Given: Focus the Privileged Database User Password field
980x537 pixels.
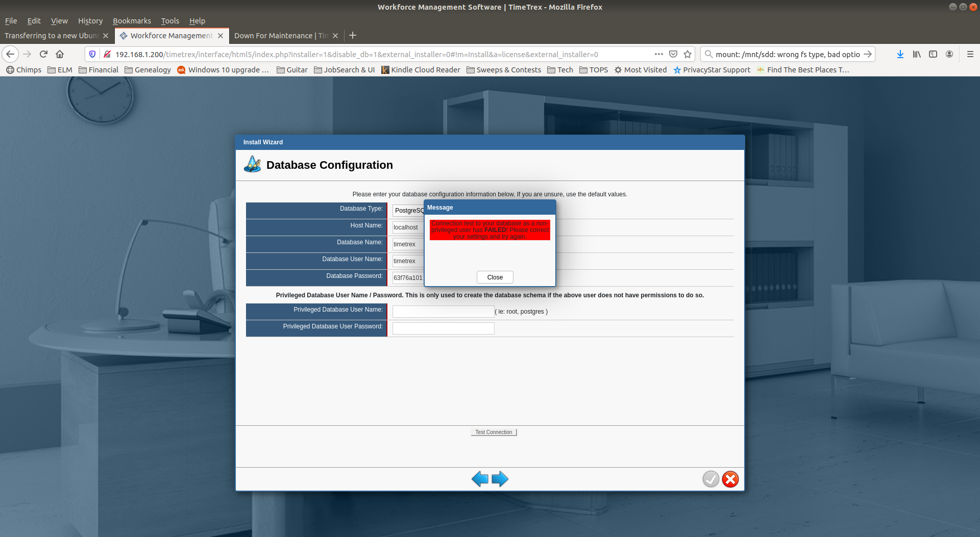Looking at the screenshot, I should tap(443, 328).
